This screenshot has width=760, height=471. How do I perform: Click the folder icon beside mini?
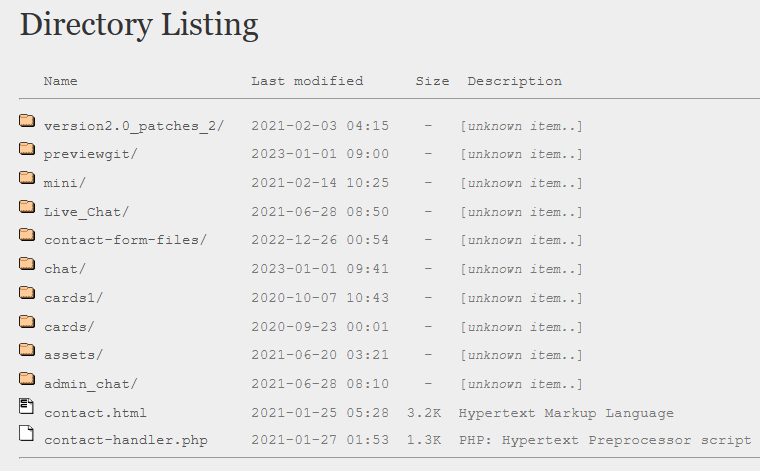tap(27, 178)
